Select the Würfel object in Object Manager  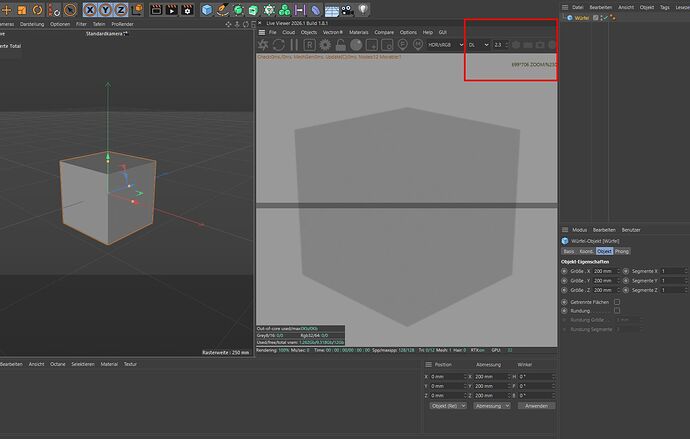coord(581,18)
